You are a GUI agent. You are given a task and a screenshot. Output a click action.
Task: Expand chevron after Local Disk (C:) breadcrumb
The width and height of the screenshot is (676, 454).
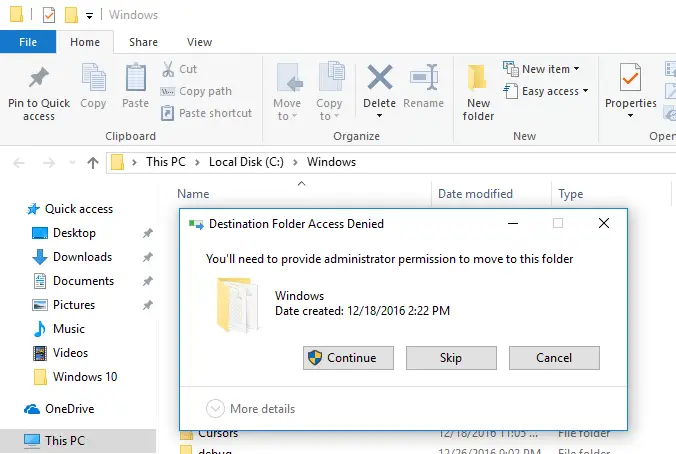point(295,163)
